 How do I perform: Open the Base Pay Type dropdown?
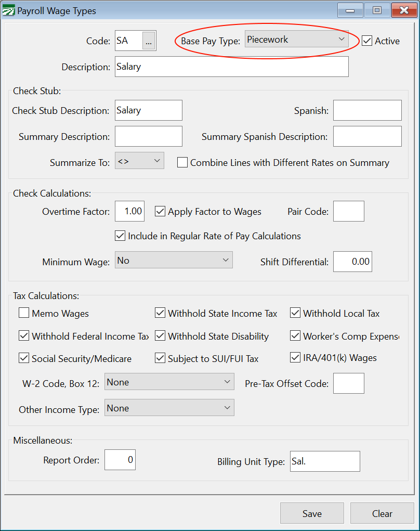click(296, 40)
